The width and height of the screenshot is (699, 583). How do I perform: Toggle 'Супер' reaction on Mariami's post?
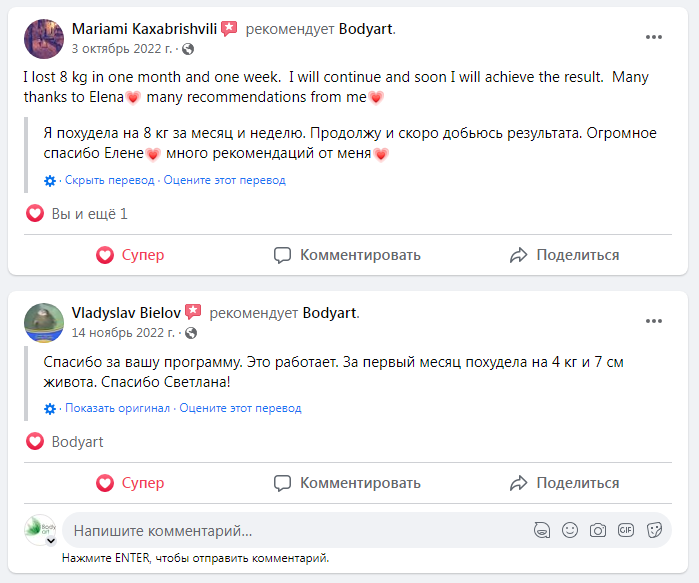(130, 255)
